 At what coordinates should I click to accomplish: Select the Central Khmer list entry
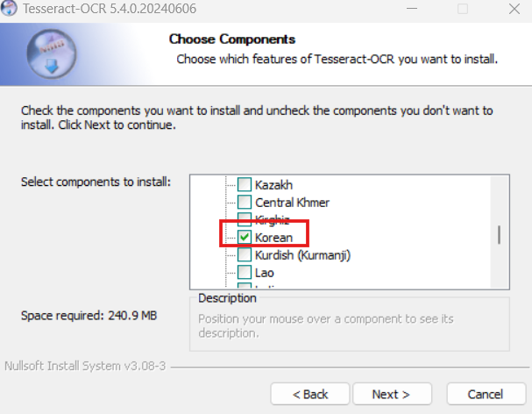pyautogui.click(x=292, y=203)
